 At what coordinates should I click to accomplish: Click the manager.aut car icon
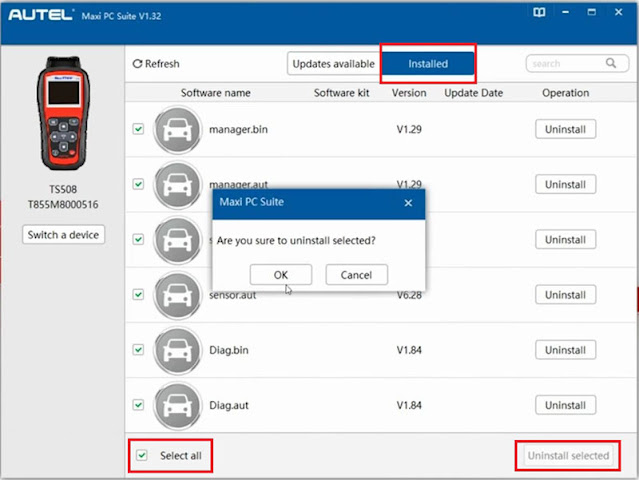[177, 185]
